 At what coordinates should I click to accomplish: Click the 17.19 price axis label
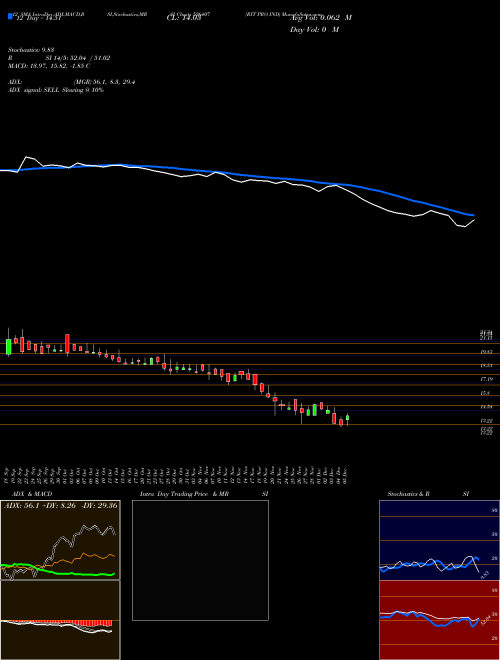(486, 379)
